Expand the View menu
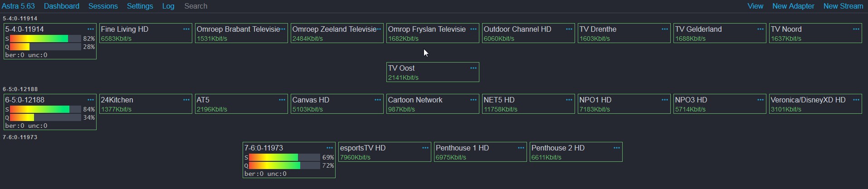This screenshot has width=868, height=189. click(x=755, y=6)
